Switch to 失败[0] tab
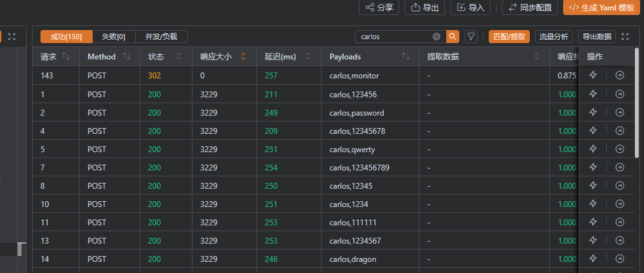This screenshot has width=644, height=273. click(114, 37)
